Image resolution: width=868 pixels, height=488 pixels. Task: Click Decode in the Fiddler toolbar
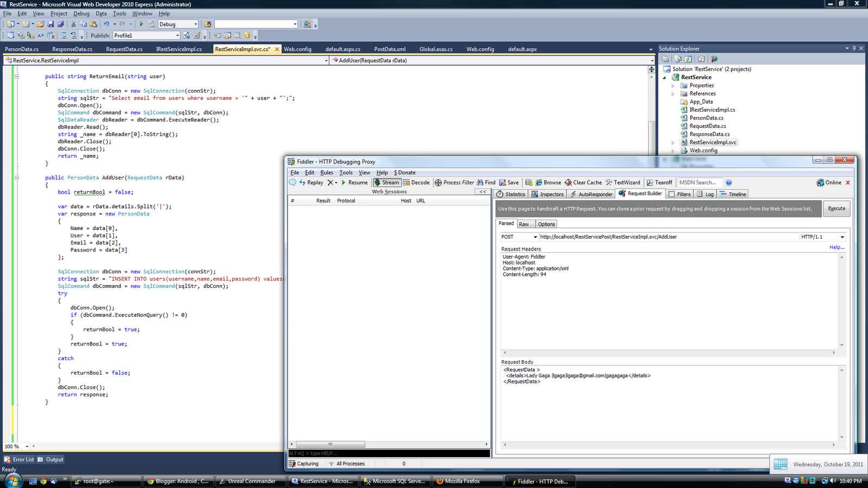tap(416, 183)
